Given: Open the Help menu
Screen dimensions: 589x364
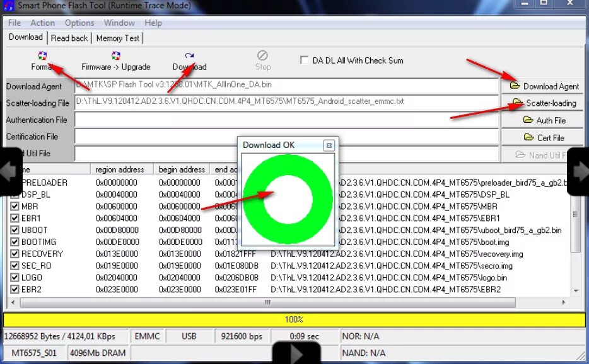Looking at the screenshot, I should [153, 23].
